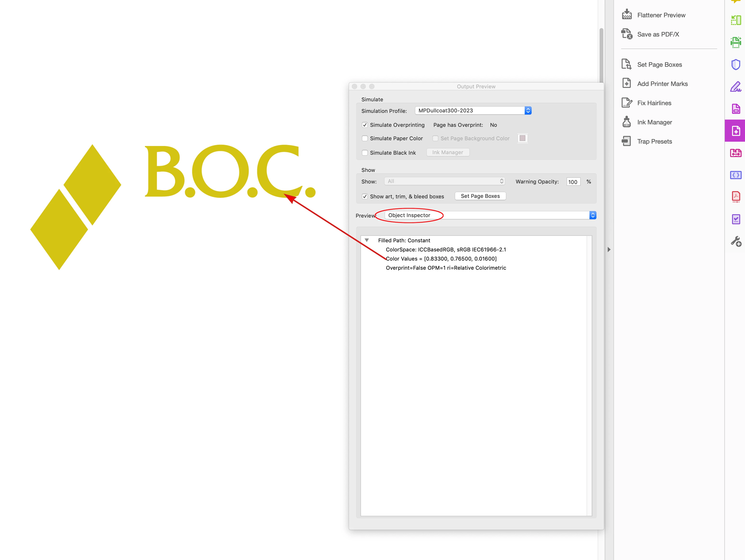Click the Set Page Boxes button in the dialog

(480, 196)
